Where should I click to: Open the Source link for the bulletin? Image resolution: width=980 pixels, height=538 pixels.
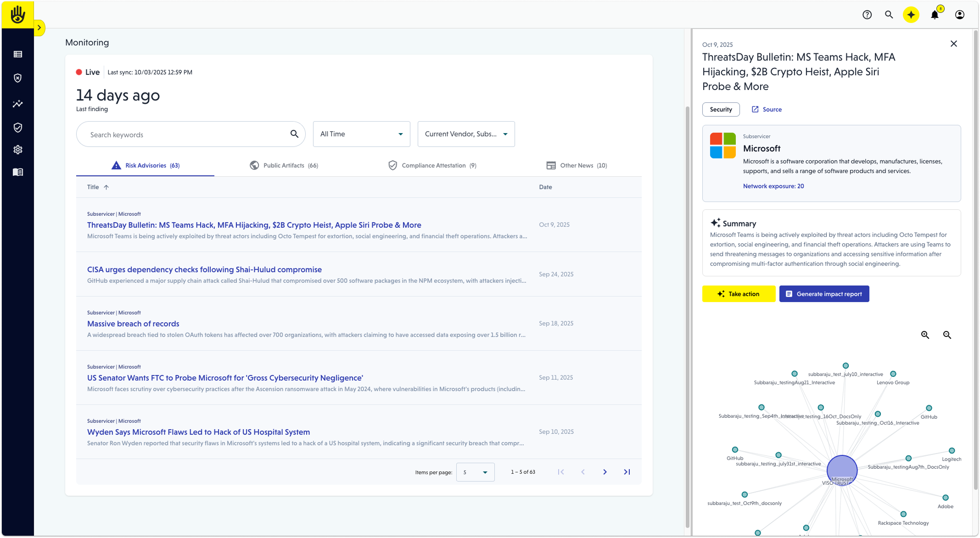tap(766, 109)
